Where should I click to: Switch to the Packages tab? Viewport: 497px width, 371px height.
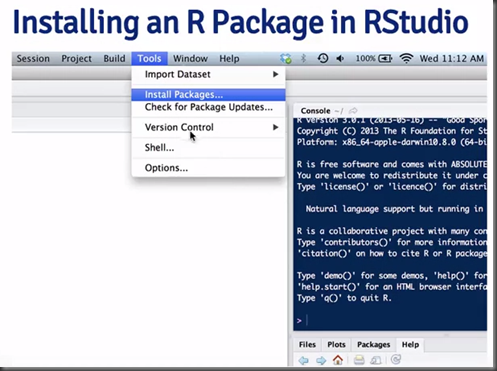pos(373,345)
